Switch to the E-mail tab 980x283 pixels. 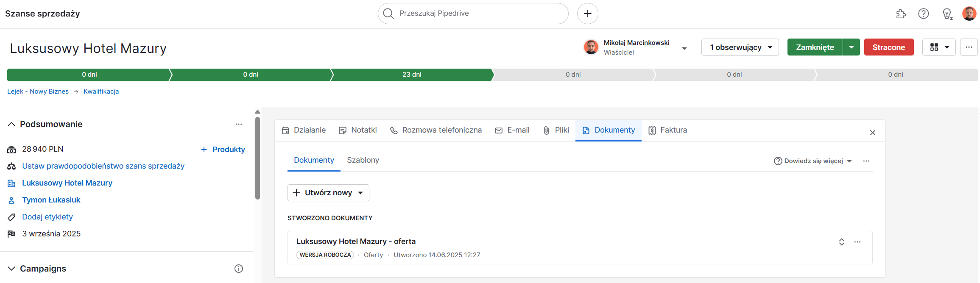(512, 130)
